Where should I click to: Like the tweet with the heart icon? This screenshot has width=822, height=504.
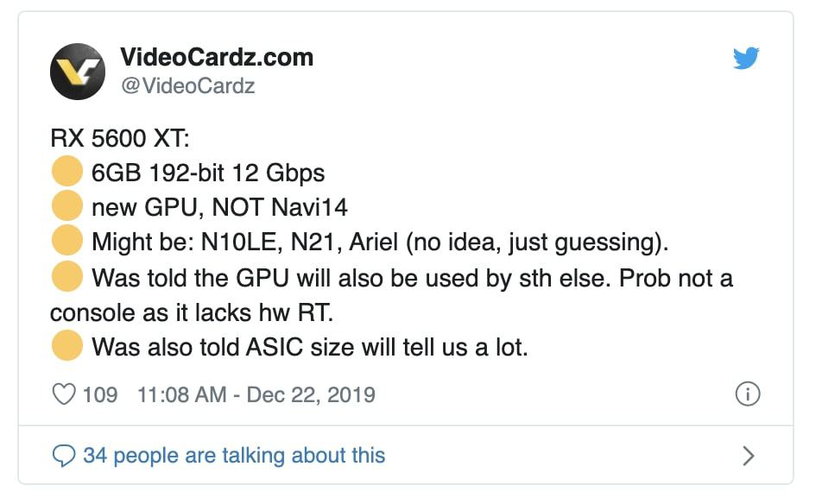click(x=65, y=395)
